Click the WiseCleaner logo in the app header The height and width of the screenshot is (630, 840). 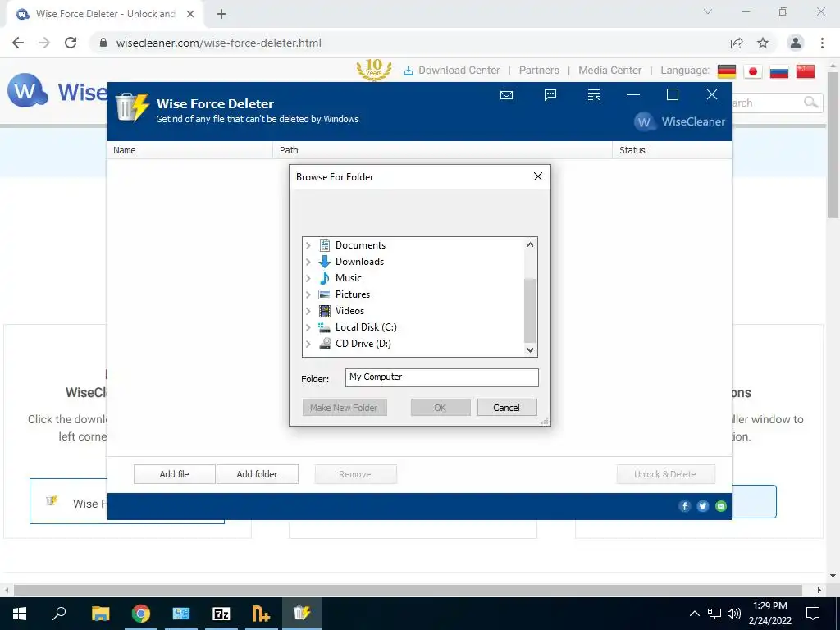pyautogui.click(x=680, y=121)
